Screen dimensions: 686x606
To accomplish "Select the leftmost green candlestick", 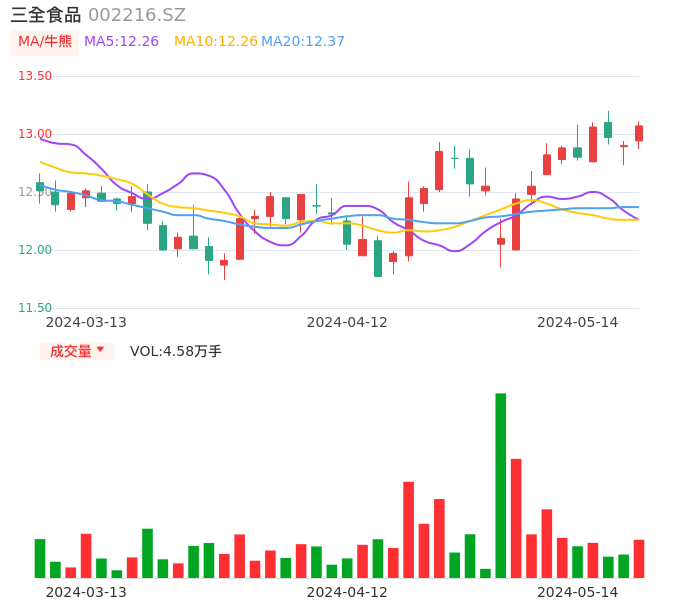I will point(40,187).
